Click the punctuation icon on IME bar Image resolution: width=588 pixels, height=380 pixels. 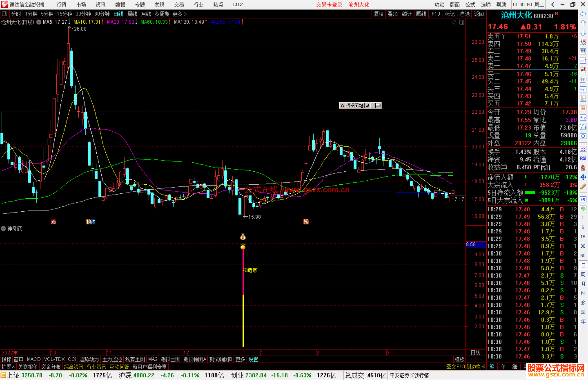373,105
